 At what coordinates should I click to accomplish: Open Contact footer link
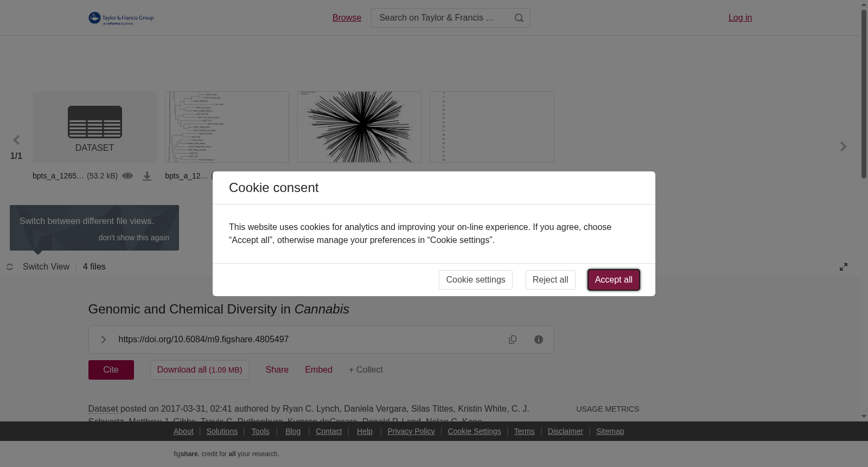(329, 431)
